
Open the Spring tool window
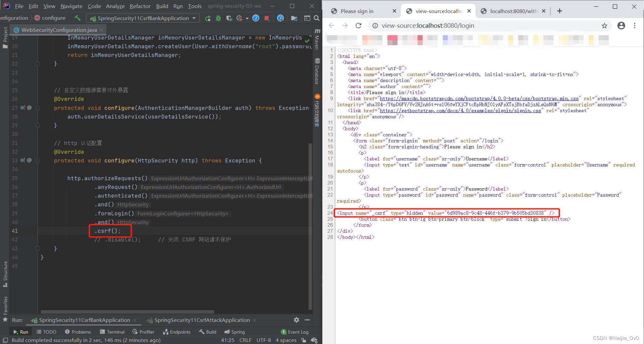click(234, 332)
